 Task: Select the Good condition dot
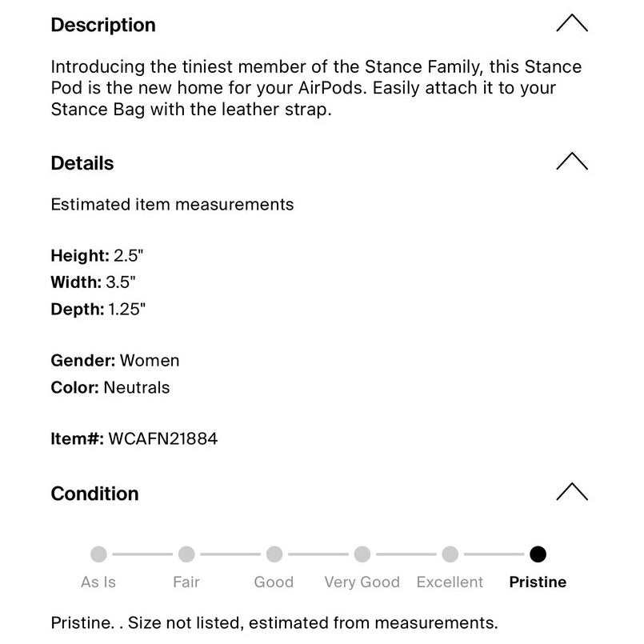tap(274, 554)
